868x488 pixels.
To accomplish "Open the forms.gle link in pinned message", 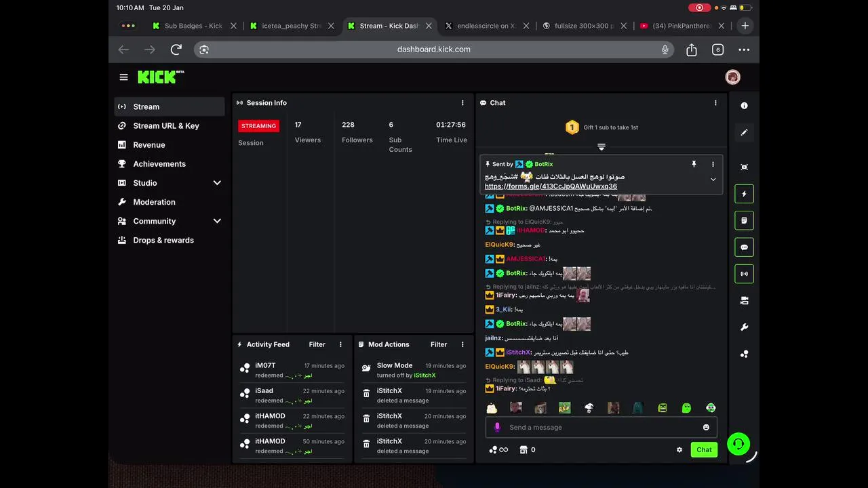I will [551, 186].
